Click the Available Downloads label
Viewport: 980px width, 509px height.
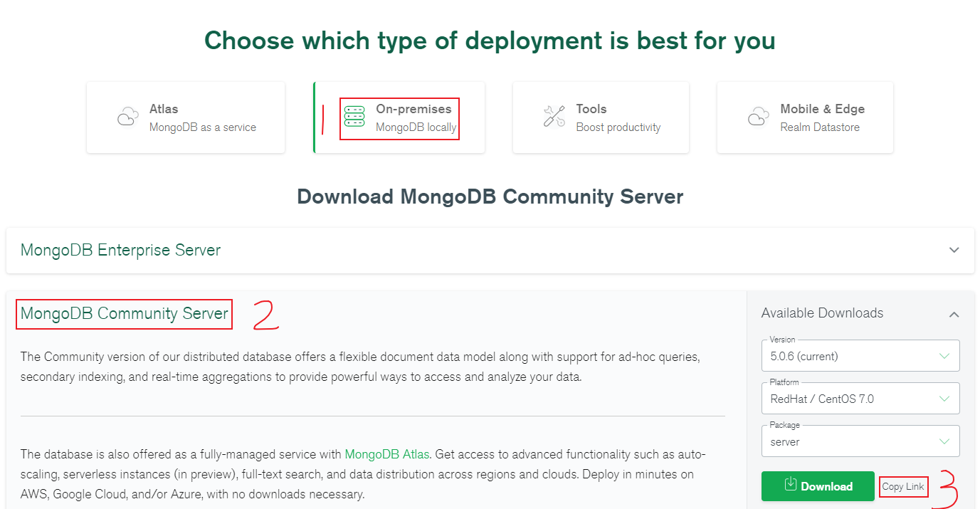point(822,313)
